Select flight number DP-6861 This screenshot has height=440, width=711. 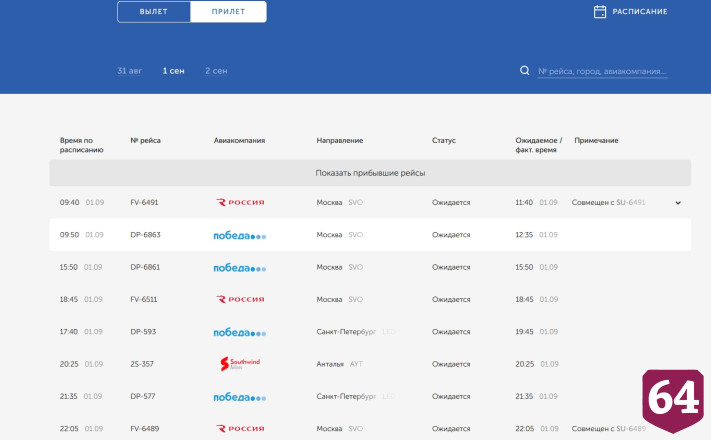(145, 267)
